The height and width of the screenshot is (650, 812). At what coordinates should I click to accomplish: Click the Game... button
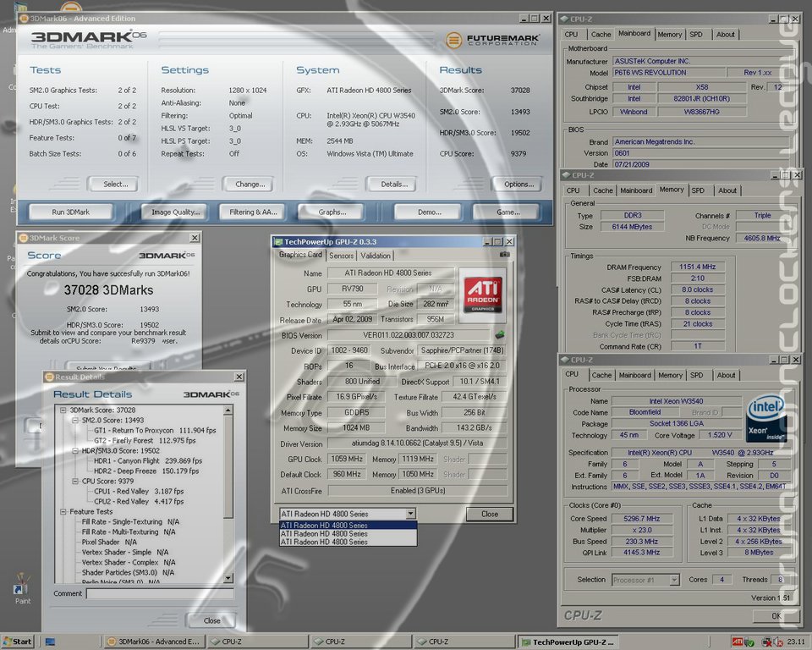coord(508,212)
